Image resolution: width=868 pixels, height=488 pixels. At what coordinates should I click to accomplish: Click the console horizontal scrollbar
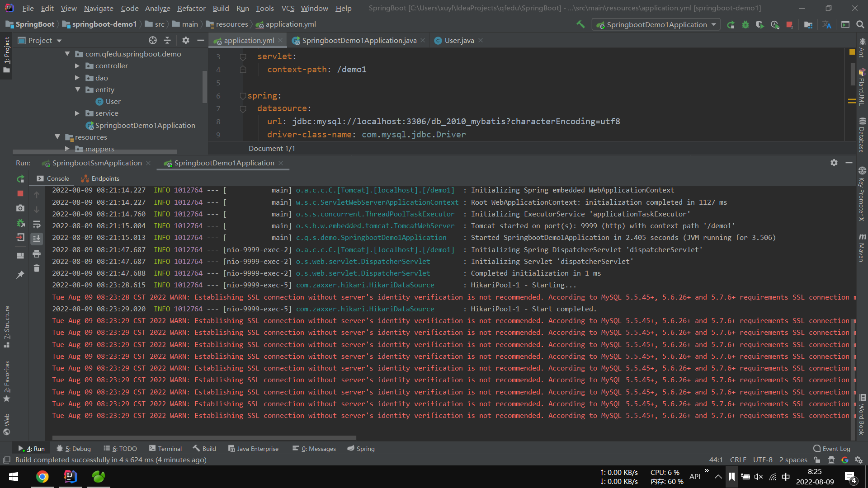tap(204, 438)
